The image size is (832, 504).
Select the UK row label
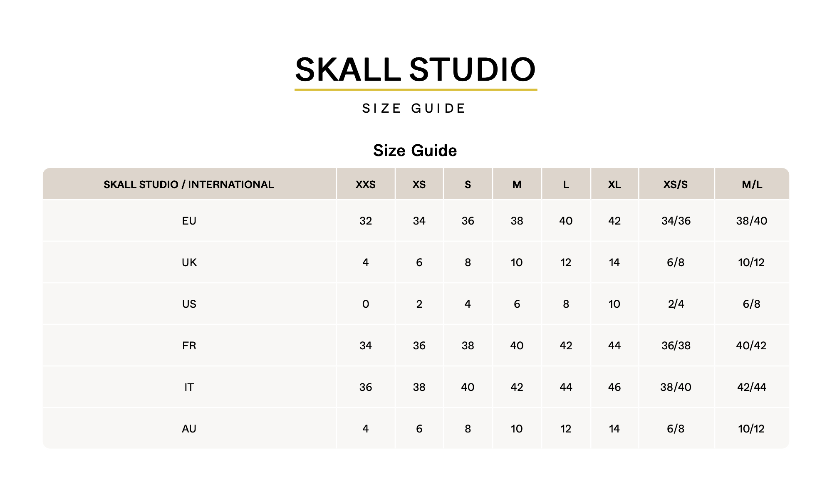[189, 262]
